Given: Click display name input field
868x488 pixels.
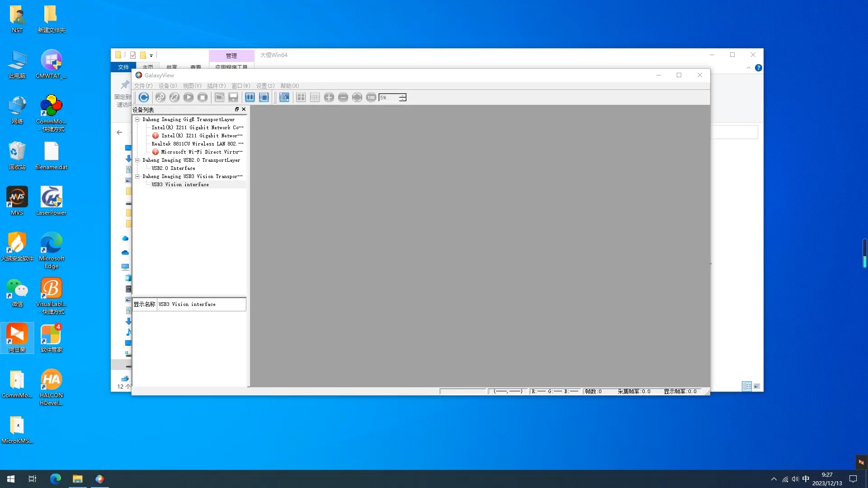Looking at the screenshot, I should click(201, 304).
